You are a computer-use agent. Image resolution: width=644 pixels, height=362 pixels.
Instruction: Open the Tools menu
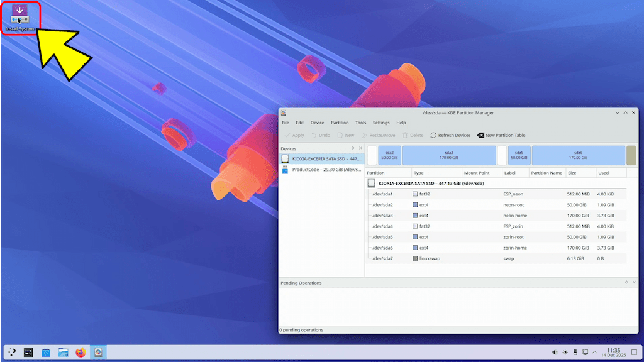point(360,123)
